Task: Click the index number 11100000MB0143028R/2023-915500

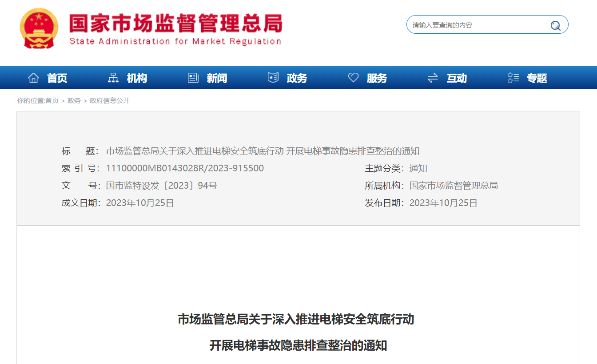Action: click(185, 168)
